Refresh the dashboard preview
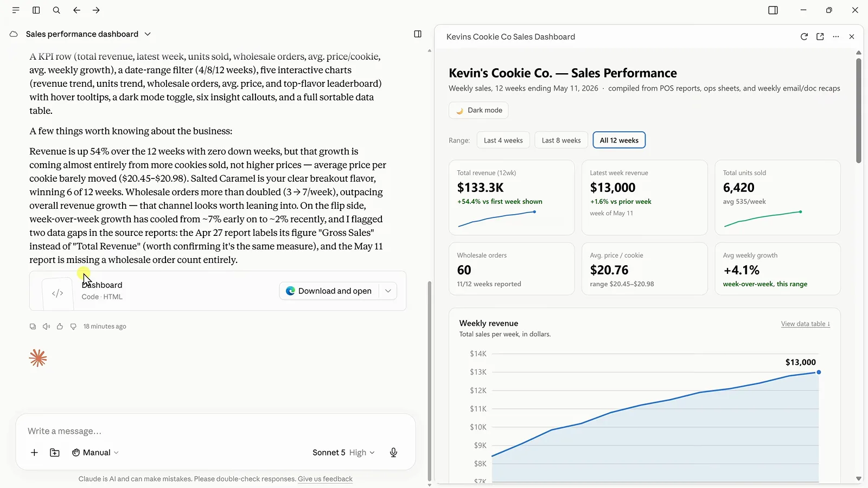868x488 pixels. click(804, 36)
